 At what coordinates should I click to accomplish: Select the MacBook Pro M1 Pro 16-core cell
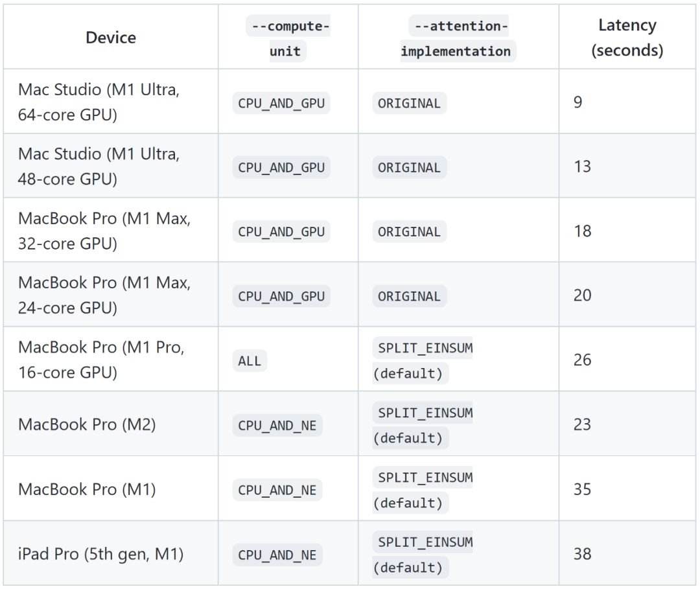point(101,360)
